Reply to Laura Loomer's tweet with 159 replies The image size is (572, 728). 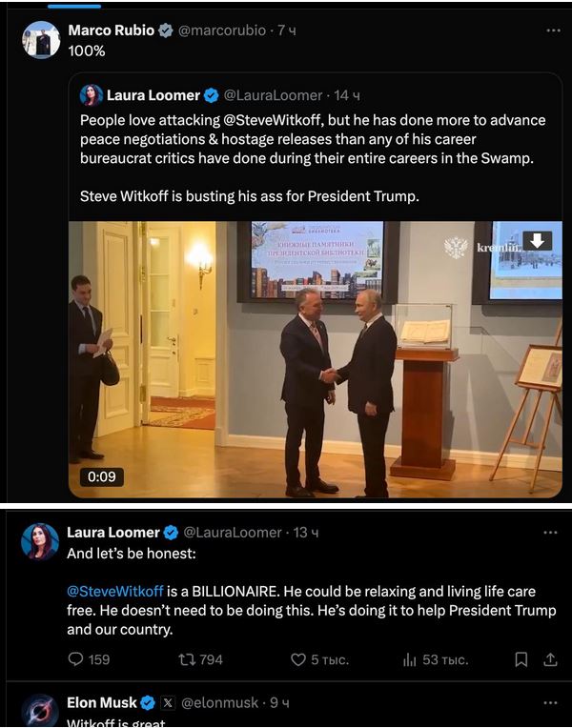[x=75, y=659]
